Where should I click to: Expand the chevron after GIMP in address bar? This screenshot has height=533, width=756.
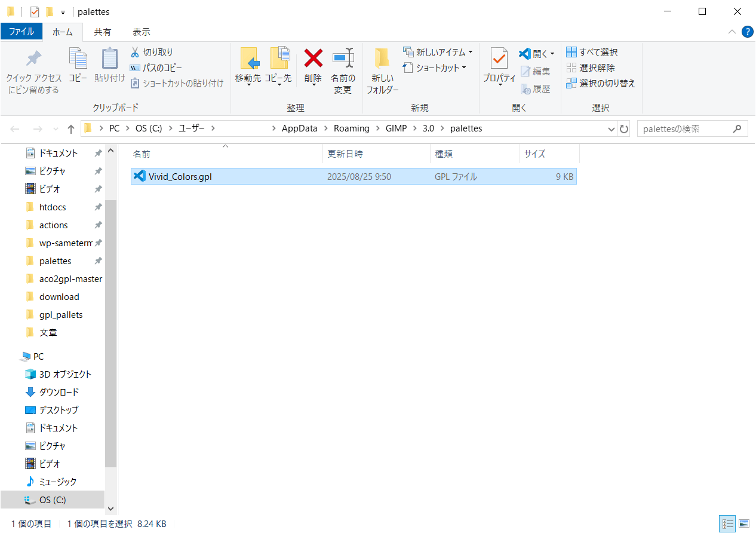pos(414,128)
